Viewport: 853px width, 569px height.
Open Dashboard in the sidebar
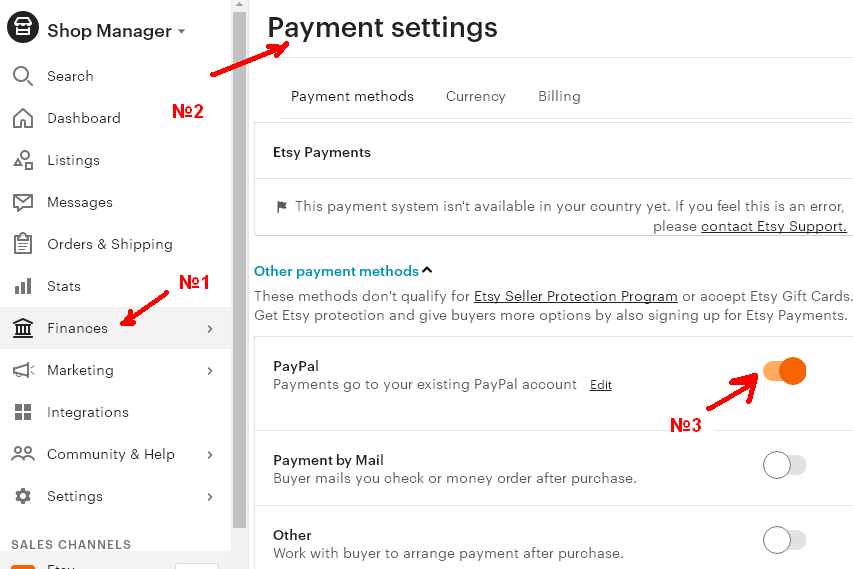coord(115,118)
